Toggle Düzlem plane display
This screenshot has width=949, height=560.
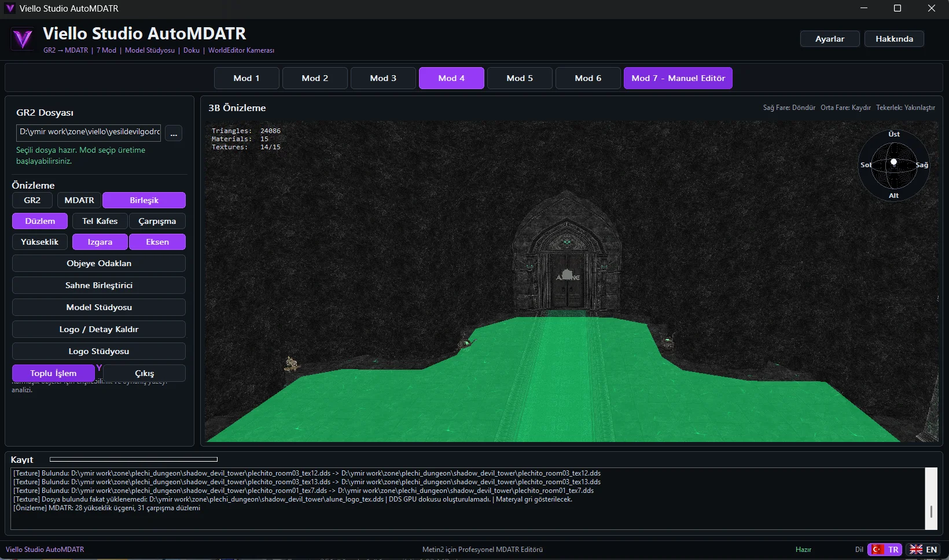pos(40,221)
